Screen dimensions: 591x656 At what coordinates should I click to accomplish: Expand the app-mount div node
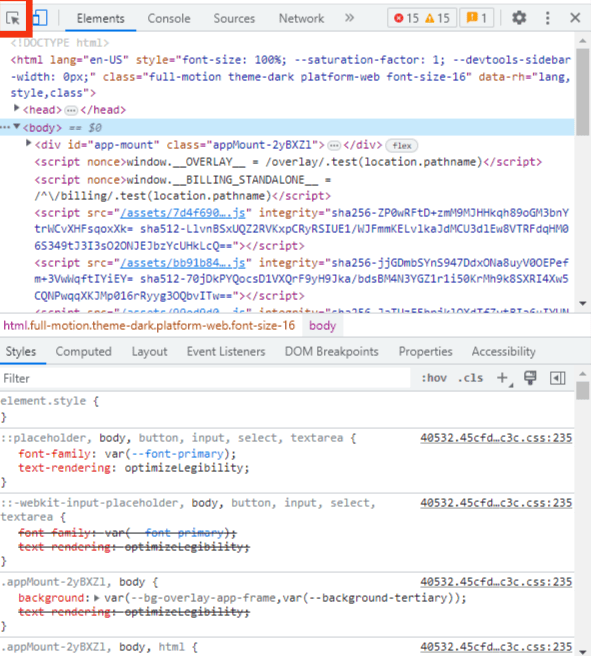tap(28, 144)
